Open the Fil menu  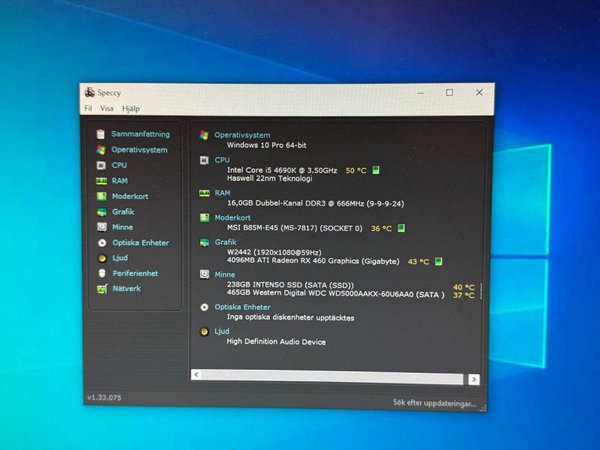88,108
